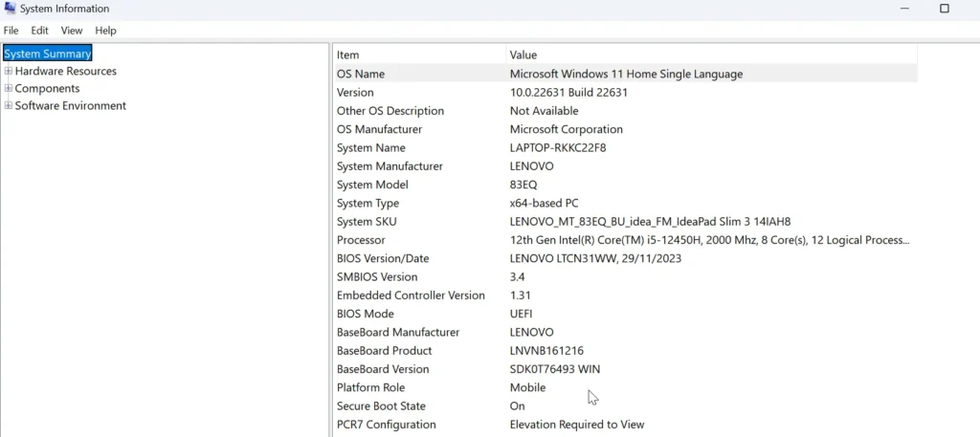
Task: Click the Microsoft Corporation value
Action: click(567, 129)
